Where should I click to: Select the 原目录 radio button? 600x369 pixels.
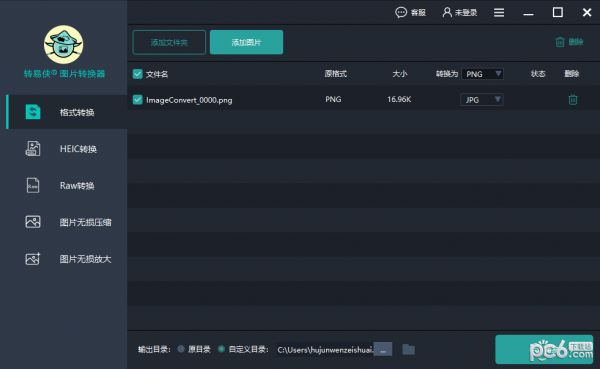coord(181,349)
